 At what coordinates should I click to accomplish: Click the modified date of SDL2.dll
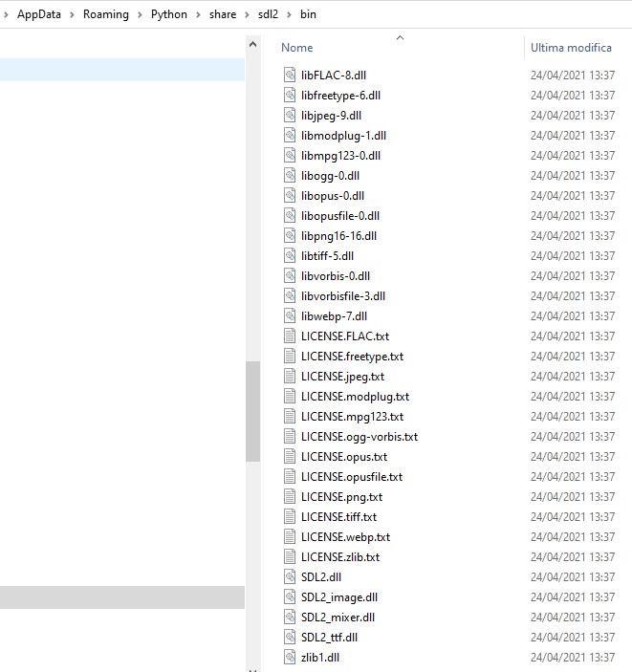click(573, 576)
